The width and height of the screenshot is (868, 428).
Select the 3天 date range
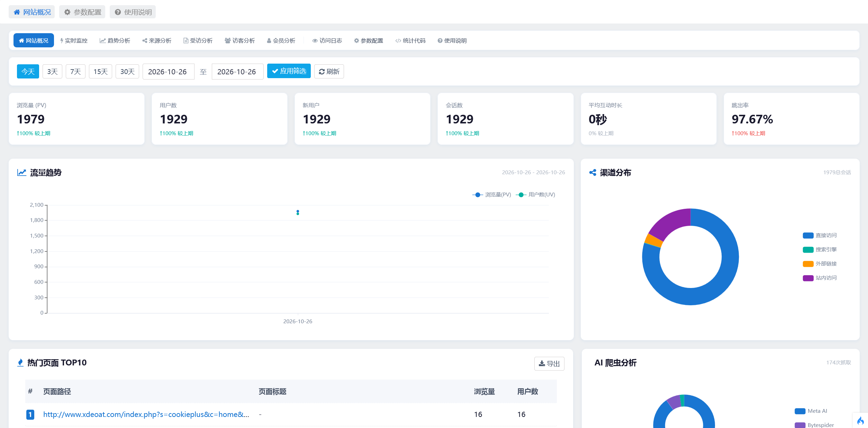pyautogui.click(x=52, y=72)
